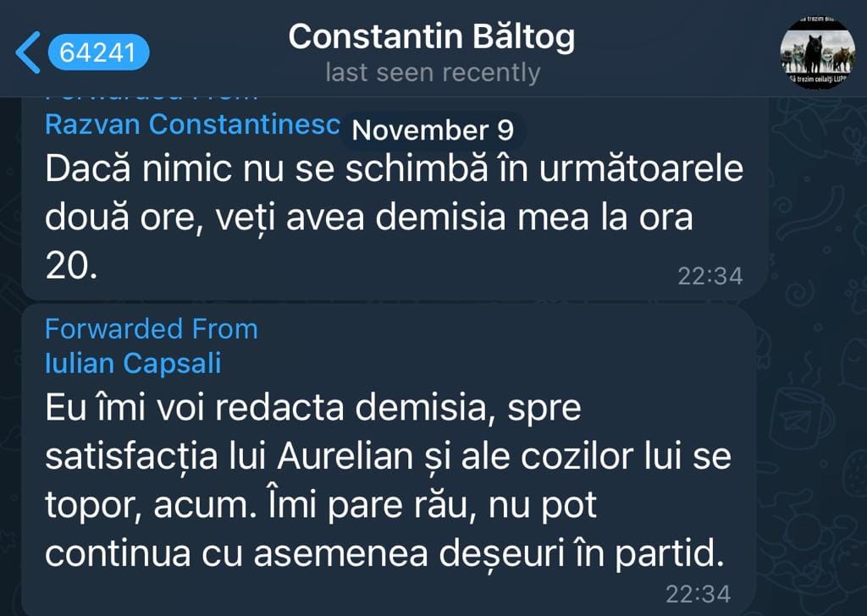
Task: Tap the 64241 unread count badge
Action: tap(98, 52)
